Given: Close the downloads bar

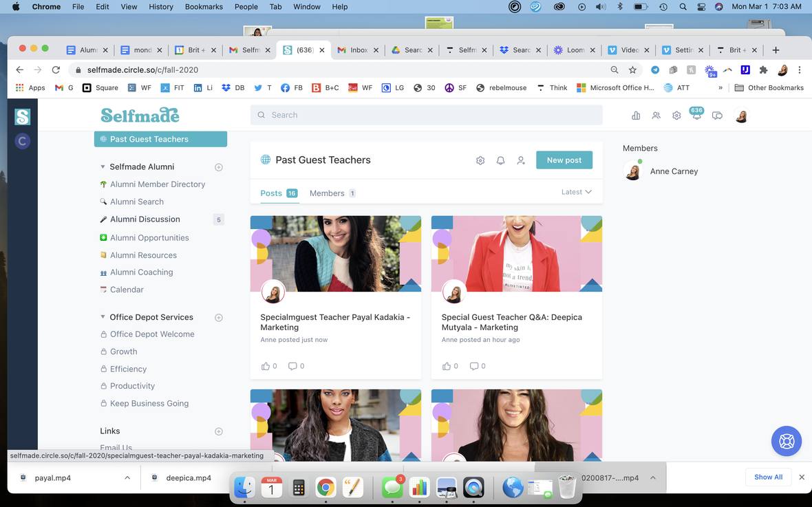Looking at the screenshot, I should point(802,477).
